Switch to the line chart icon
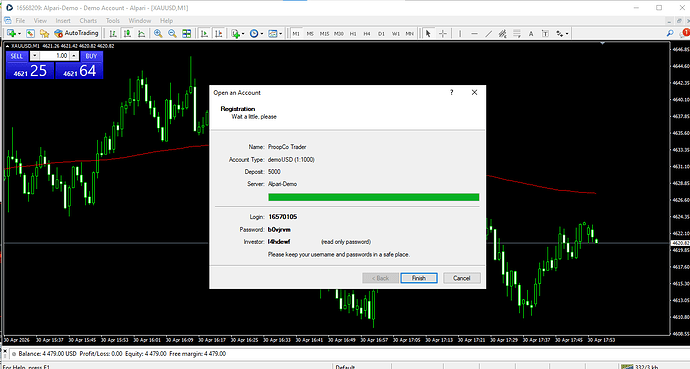690x369 pixels. pos(141,33)
